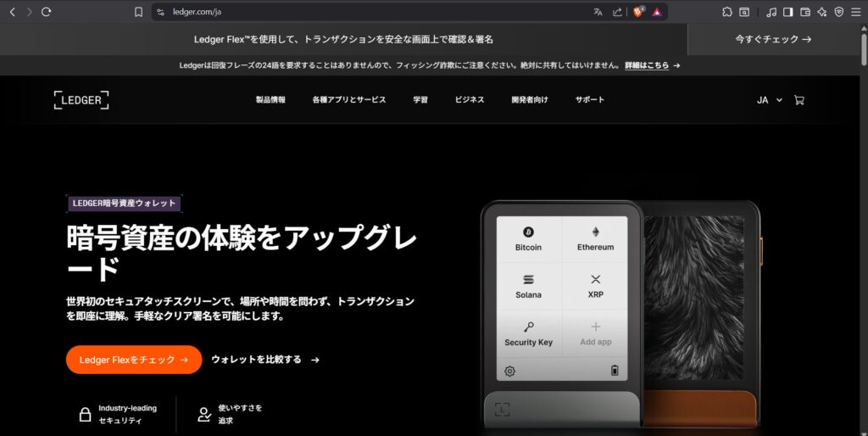Screen dimensions: 868x436
Task: Click the battery icon on device screen
Action: point(615,371)
